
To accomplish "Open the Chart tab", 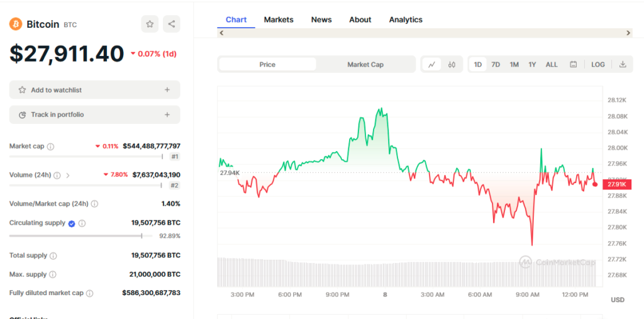I will pos(236,20).
